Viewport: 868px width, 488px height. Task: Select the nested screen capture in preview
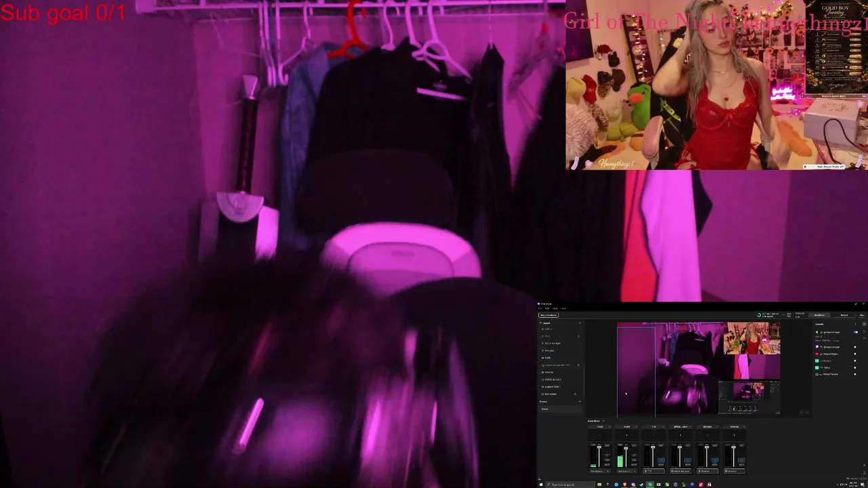749,399
